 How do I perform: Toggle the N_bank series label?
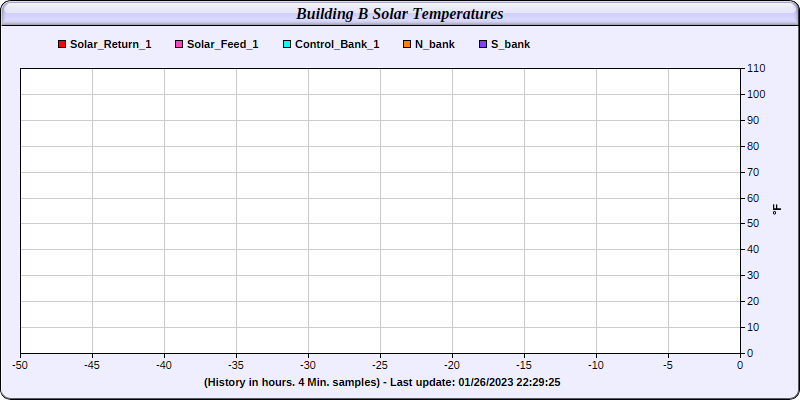435,44
